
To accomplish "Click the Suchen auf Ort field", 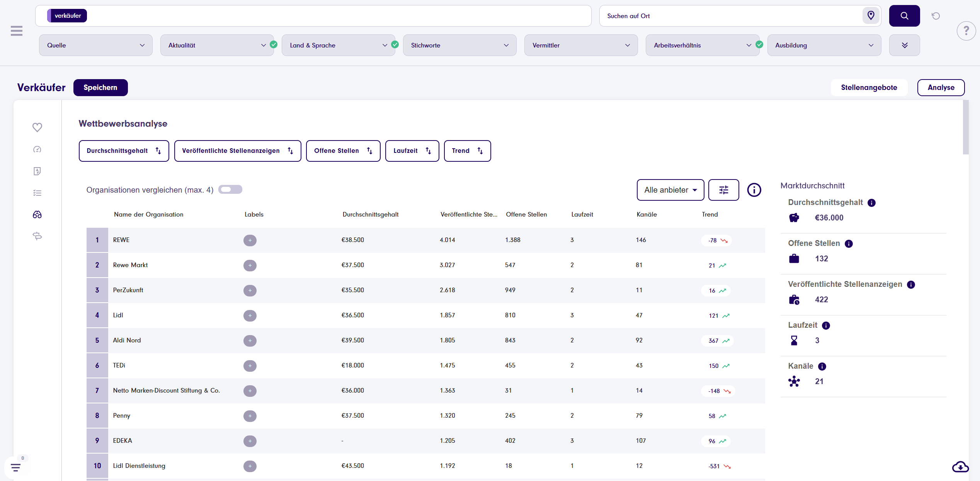I will tap(730, 16).
